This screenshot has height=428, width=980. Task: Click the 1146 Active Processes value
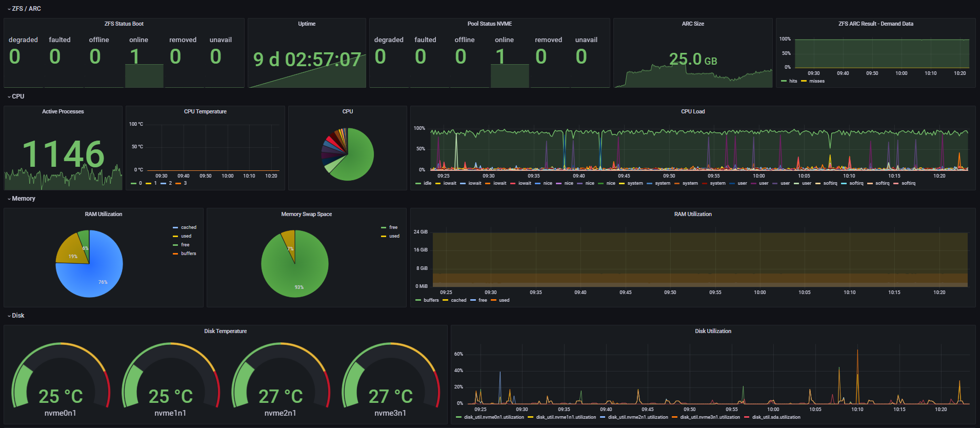click(x=63, y=154)
